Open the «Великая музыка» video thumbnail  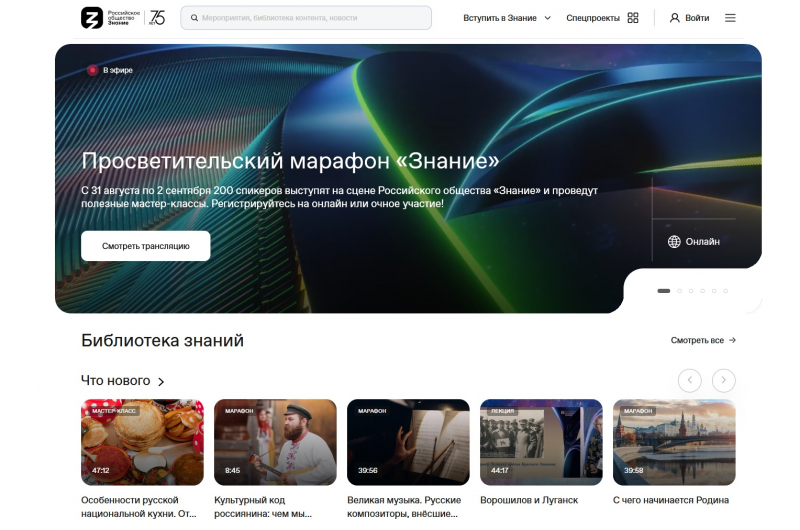(408, 442)
